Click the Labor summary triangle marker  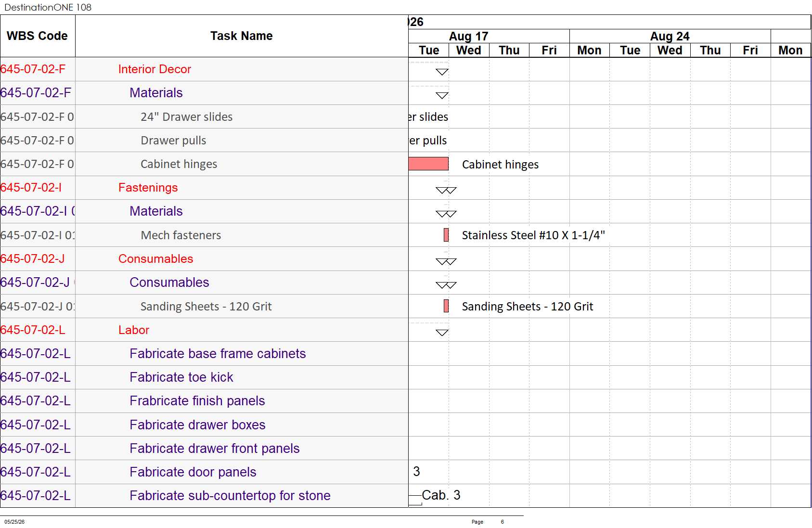coord(442,333)
